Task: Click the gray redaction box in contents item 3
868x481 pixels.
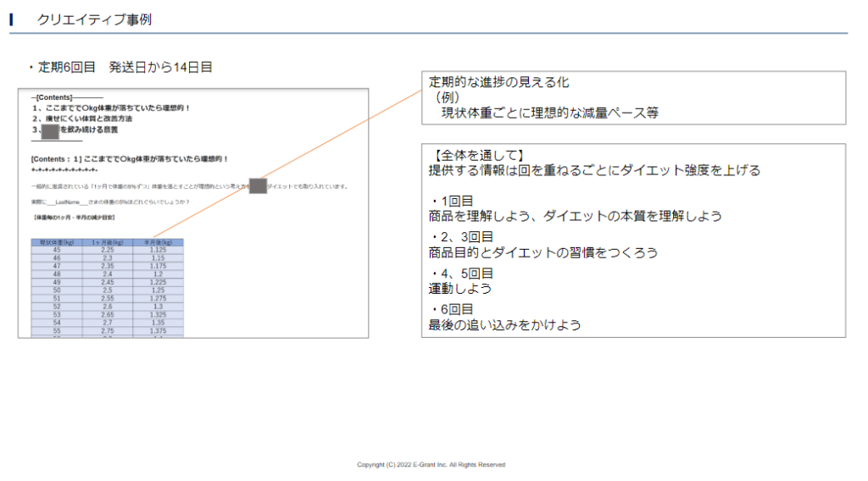Action: pyautogui.click(x=50, y=130)
